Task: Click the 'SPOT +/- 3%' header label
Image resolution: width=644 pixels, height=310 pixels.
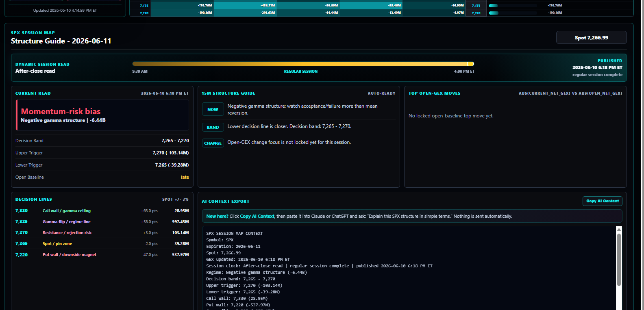Action: coord(175,199)
